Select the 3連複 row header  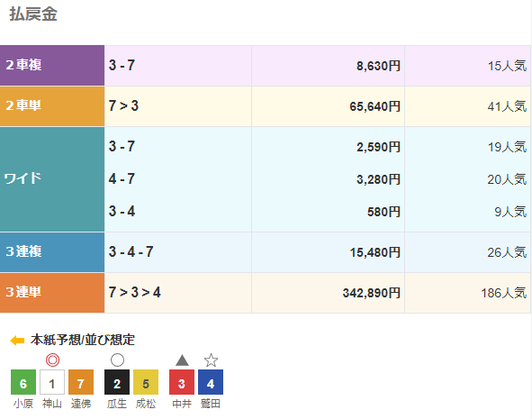pos(52,252)
